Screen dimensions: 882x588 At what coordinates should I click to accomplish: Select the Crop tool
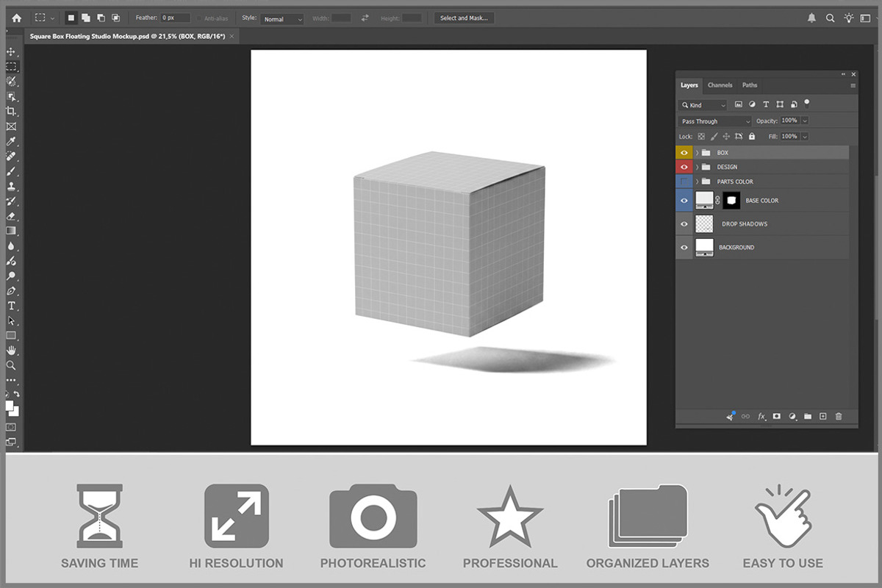click(11, 111)
